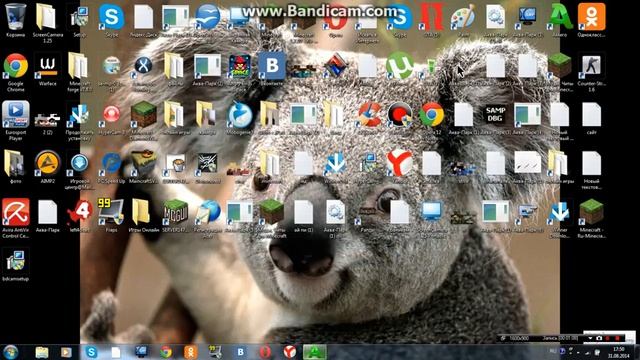Switch to Fraps in the taskbar
The image size is (640, 360).
(x=215, y=352)
